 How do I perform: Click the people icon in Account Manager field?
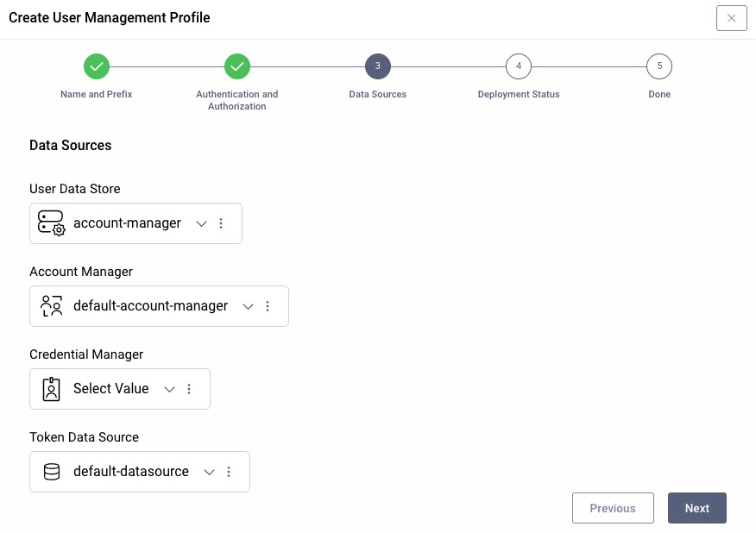pyautogui.click(x=51, y=305)
